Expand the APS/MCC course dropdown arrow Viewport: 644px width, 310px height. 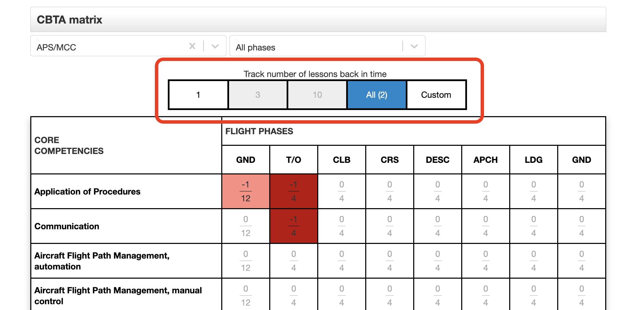pos(215,46)
